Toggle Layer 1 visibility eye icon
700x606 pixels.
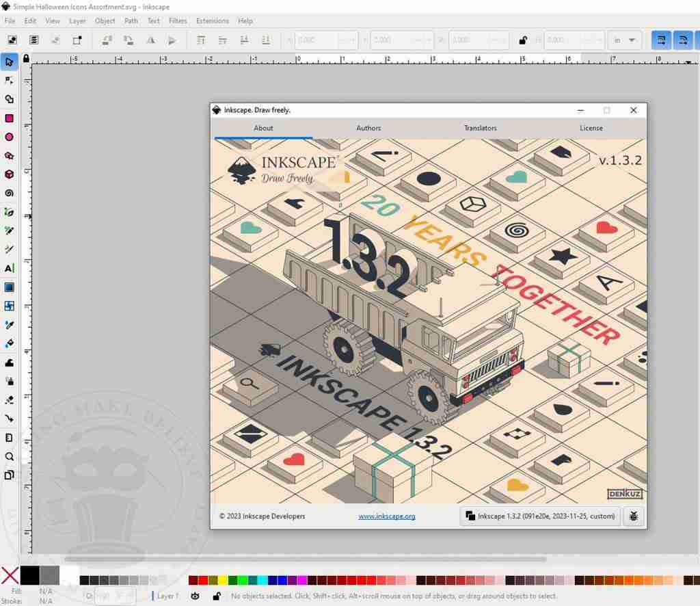coord(196,596)
